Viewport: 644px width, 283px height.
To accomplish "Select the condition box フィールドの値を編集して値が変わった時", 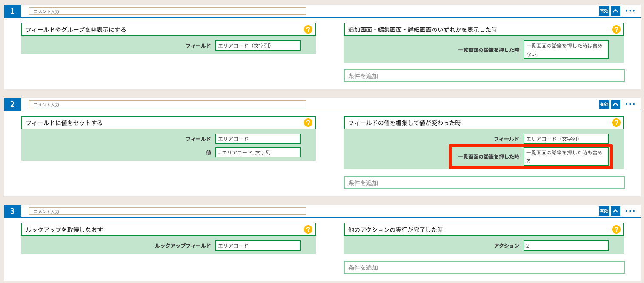I will pyautogui.click(x=484, y=123).
